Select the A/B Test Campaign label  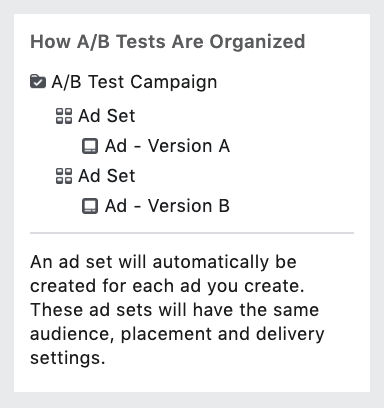tap(134, 82)
